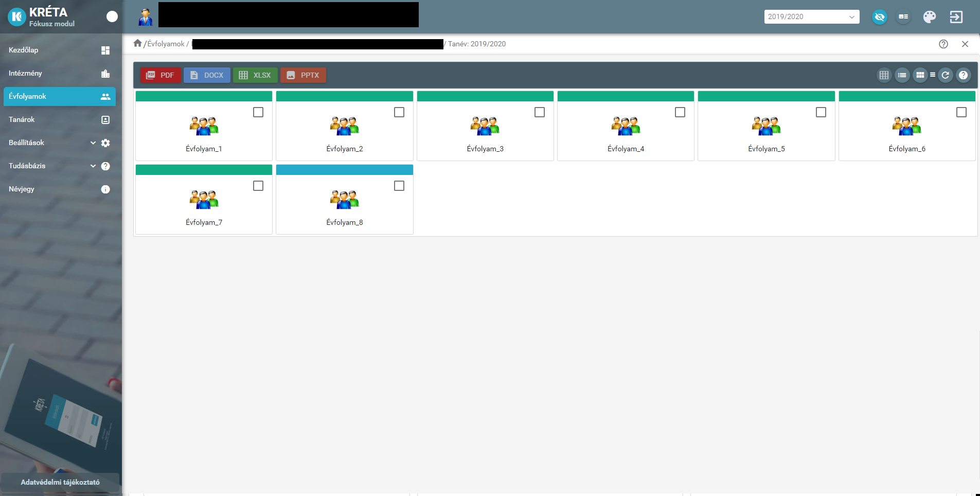The width and height of the screenshot is (980, 496).
Task: Check the Évfolyam_7 checkbox
Action: 258,186
